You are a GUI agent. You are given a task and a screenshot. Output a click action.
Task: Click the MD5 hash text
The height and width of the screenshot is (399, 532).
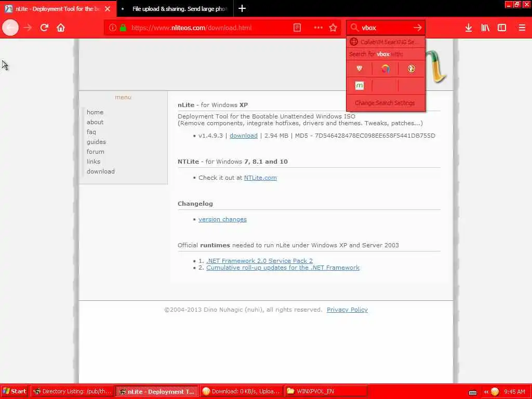[x=365, y=136]
